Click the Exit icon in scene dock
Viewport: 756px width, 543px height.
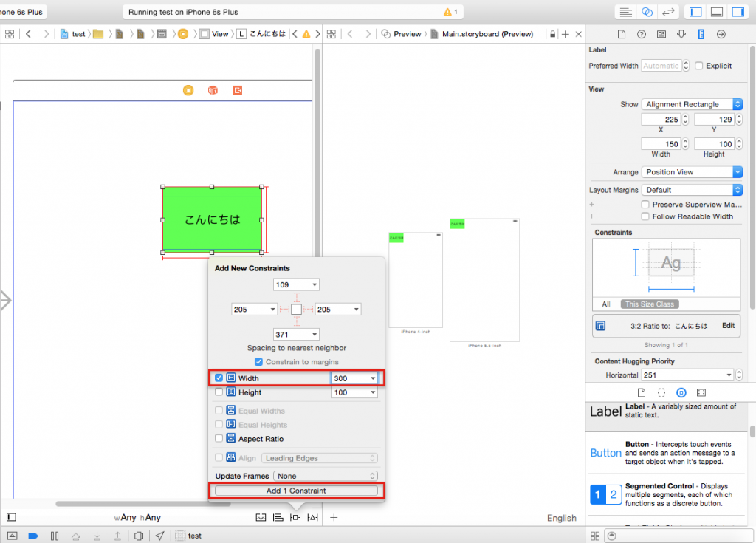(237, 90)
